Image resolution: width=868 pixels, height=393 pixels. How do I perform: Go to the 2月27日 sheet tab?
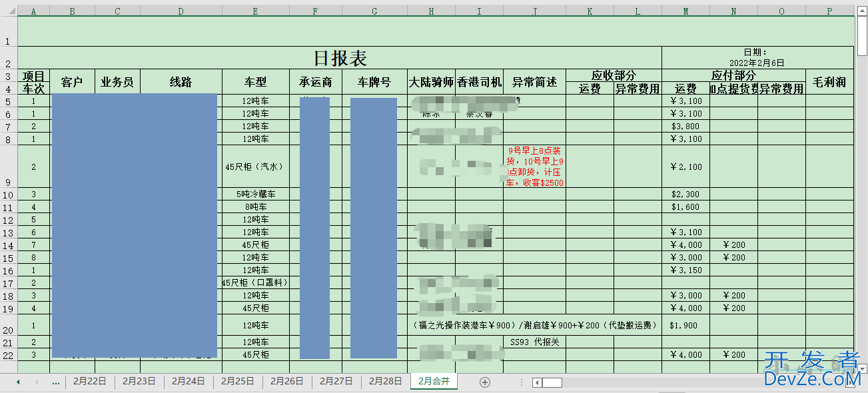[336, 382]
